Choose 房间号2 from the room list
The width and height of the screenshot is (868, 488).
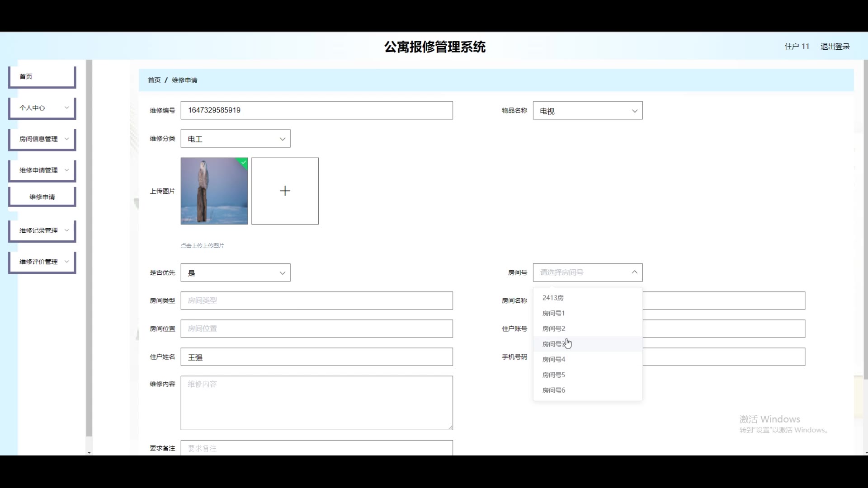[588, 328]
